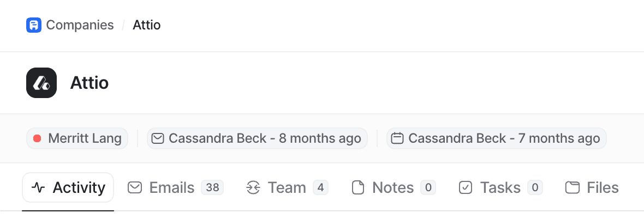Click the envelope icon in Cassandra Beck chip
This screenshot has height=219, width=644.
click(158, 138)
